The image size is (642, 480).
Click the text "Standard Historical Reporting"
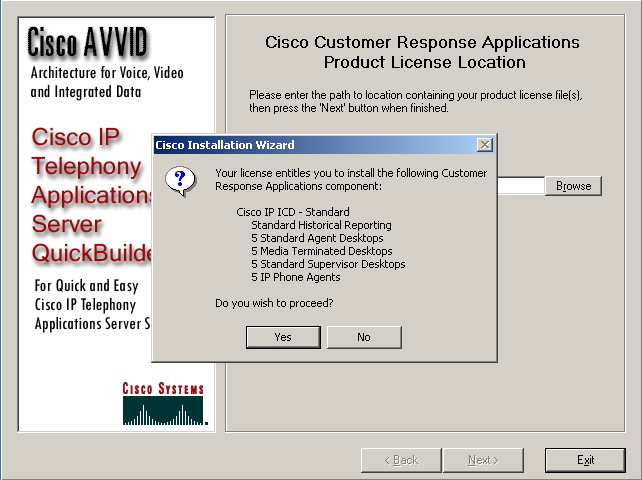click(321, 225)
